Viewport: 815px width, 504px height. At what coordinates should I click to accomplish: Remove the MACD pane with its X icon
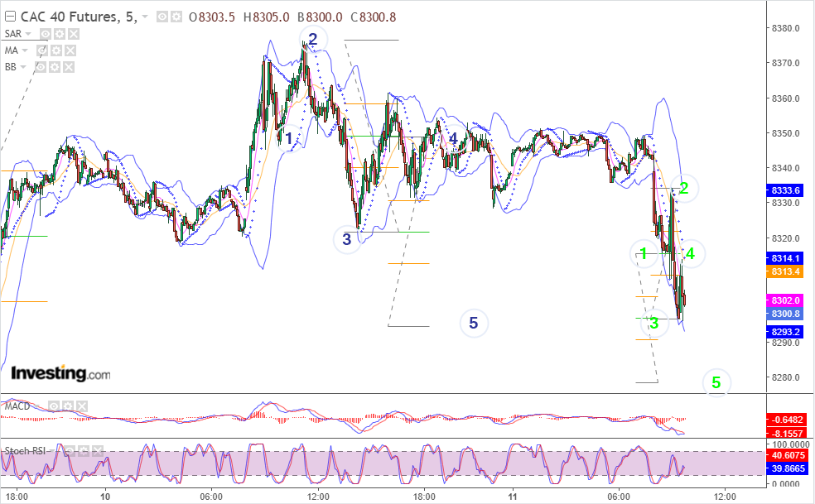click(82, 406)
